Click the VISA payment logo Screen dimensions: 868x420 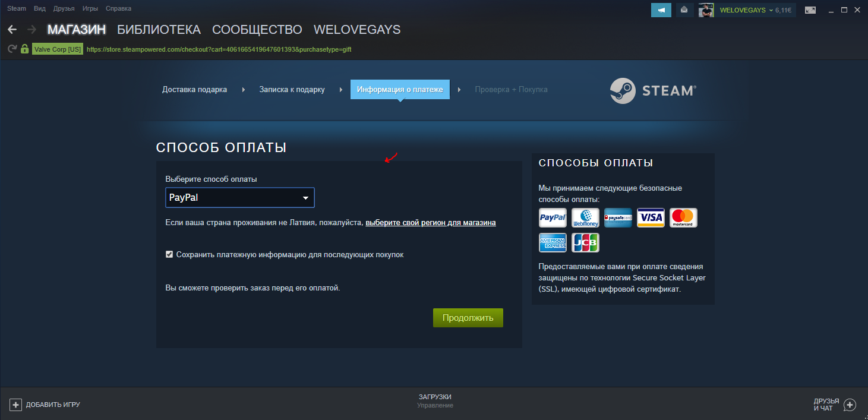[x=651, y=218]
